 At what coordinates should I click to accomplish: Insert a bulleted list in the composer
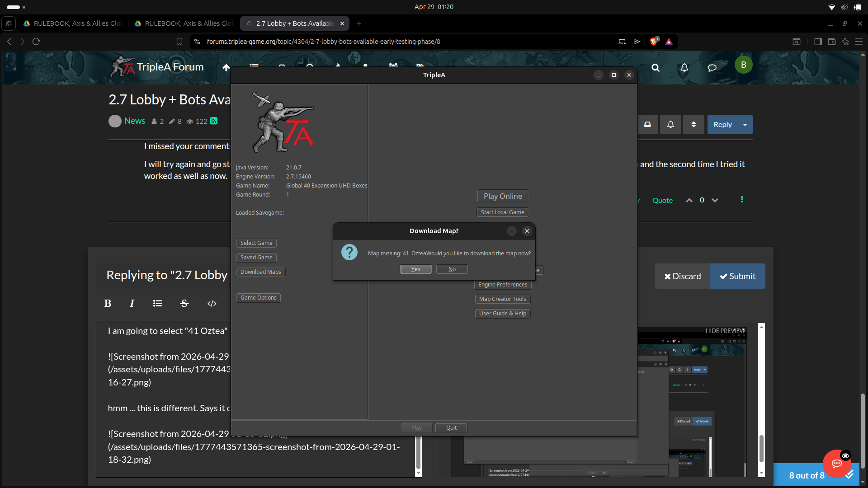tap(157, 303)
